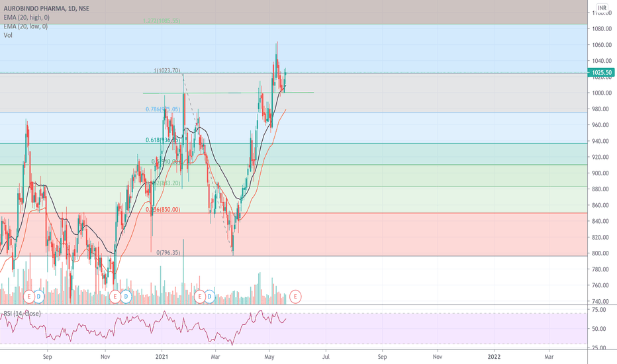Click the earnings E marker left of Sep 2020
617x364 pixels.
[29, 296]
